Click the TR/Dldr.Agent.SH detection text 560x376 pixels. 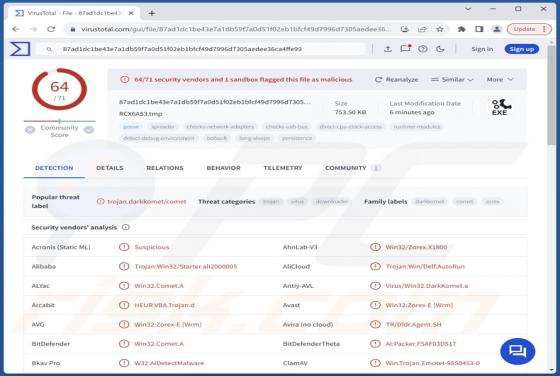[414, 324]
